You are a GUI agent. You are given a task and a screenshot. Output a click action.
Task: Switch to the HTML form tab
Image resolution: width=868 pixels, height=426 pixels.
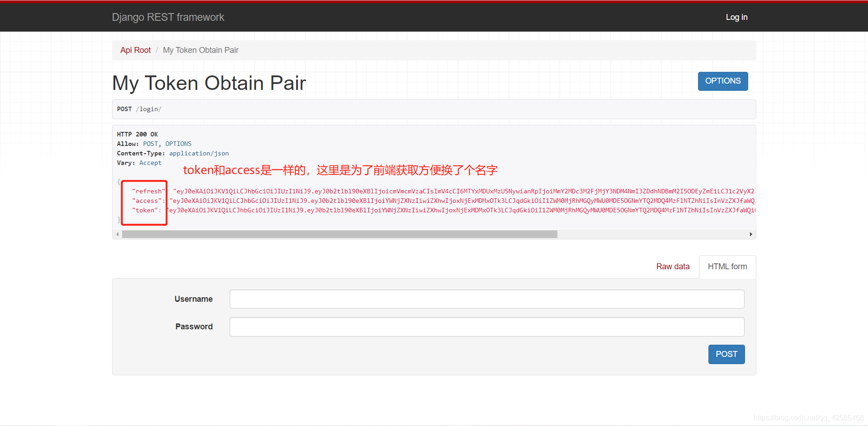pyautogui.click(x=727, y=267)
